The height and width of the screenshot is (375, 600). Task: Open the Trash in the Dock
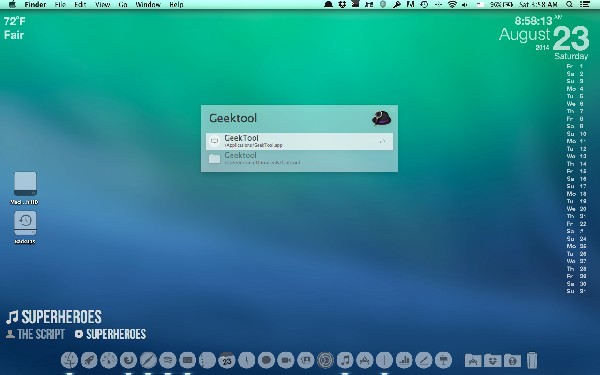[532, 360]
